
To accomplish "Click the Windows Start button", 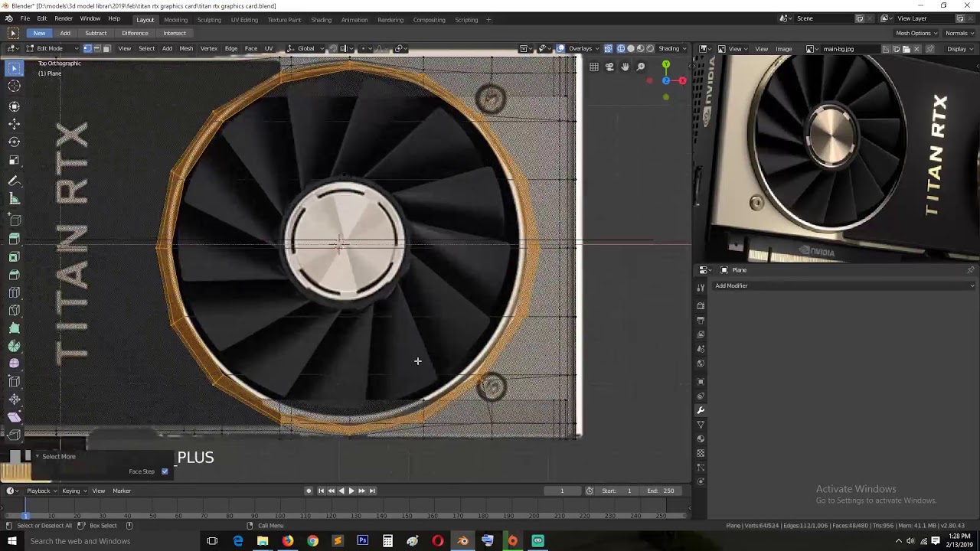I will [x=11, y=541].
